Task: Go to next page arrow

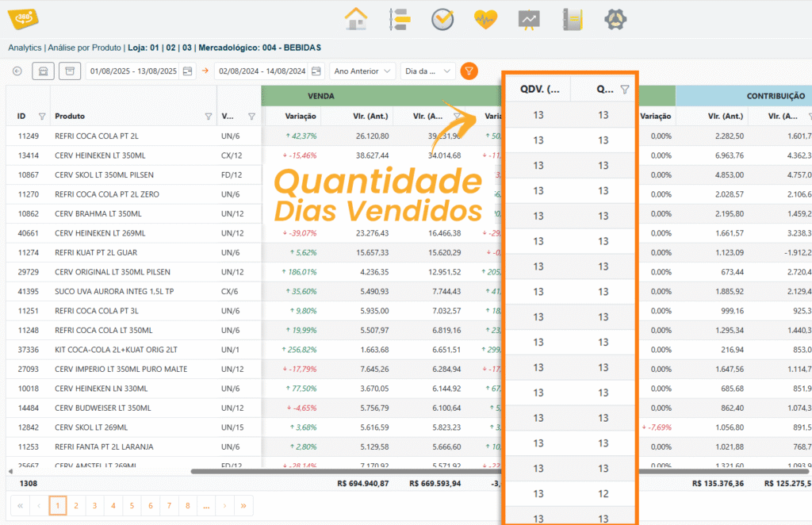Action: tap(224, 506)
